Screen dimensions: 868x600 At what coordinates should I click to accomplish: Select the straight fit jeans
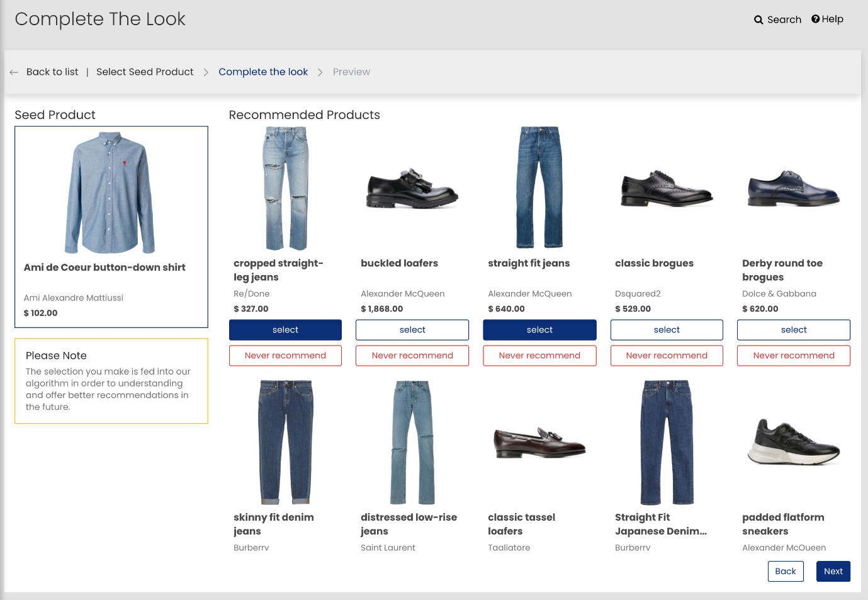click(539, 330)
